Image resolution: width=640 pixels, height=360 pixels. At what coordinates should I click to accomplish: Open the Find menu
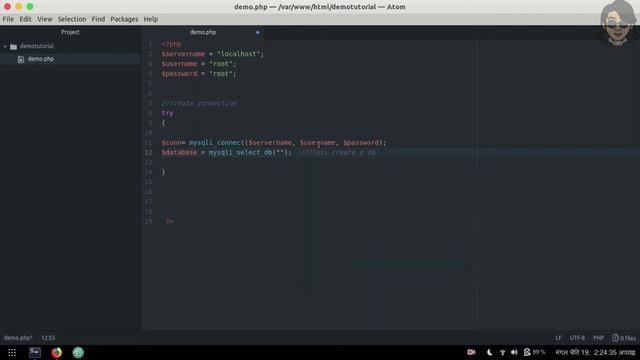[x=98, y=19]
